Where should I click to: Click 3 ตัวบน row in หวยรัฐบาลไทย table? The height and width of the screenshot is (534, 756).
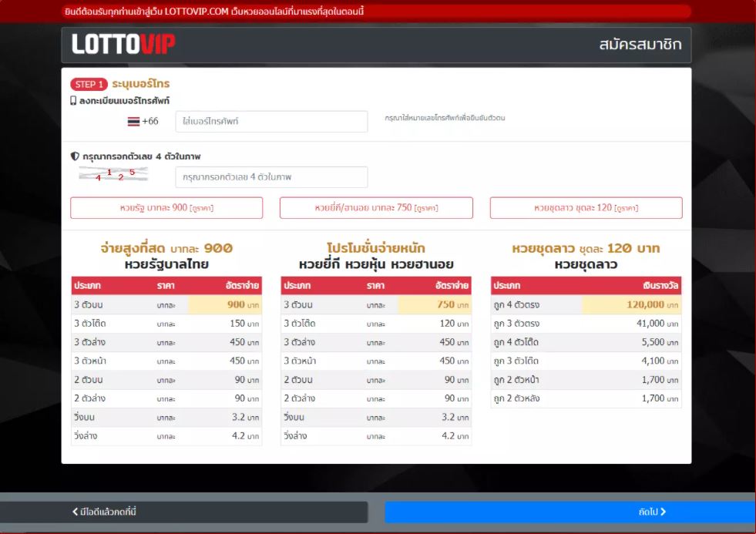click(x=166, y=304)
